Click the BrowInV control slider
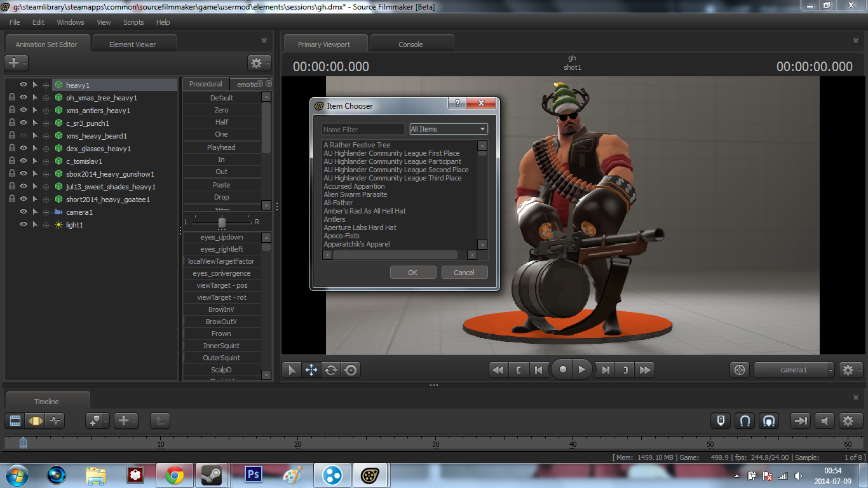 (x=222, y=309)
